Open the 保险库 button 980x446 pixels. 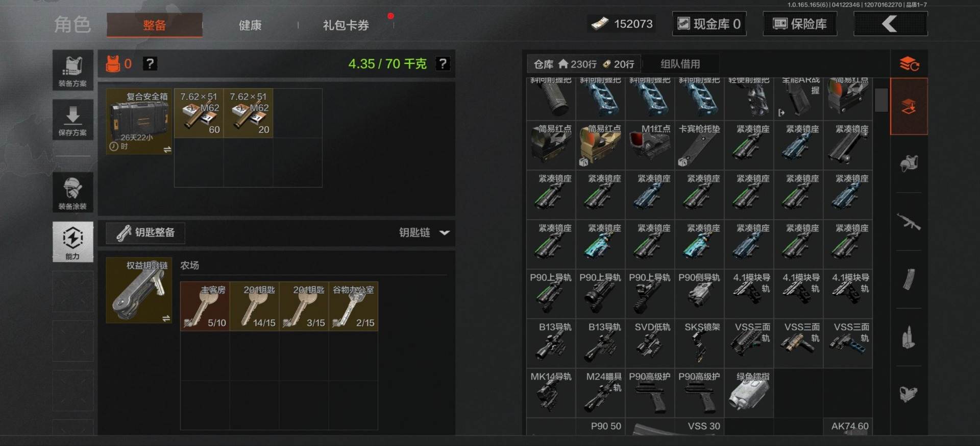(x=800, y=24)
